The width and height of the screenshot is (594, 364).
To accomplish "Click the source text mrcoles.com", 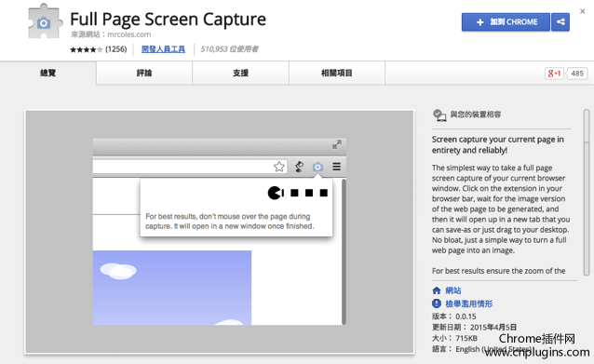I will point(128,34).
